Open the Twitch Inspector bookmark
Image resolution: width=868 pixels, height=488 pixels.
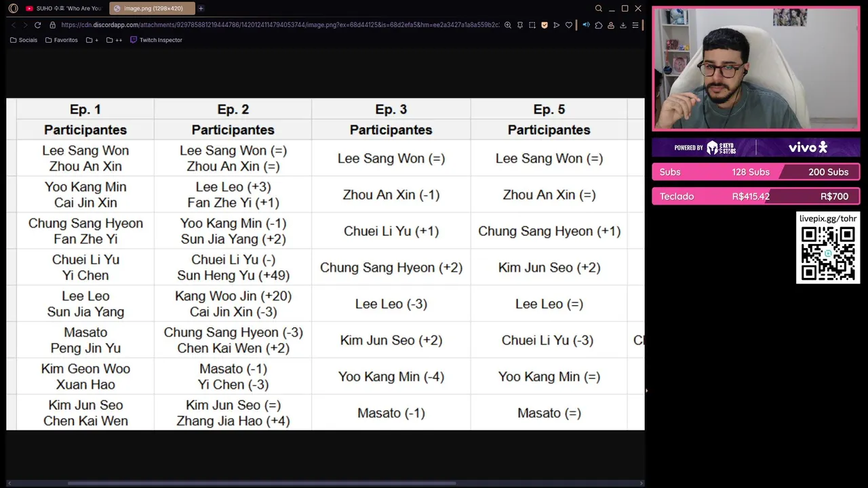coord(156,40)
